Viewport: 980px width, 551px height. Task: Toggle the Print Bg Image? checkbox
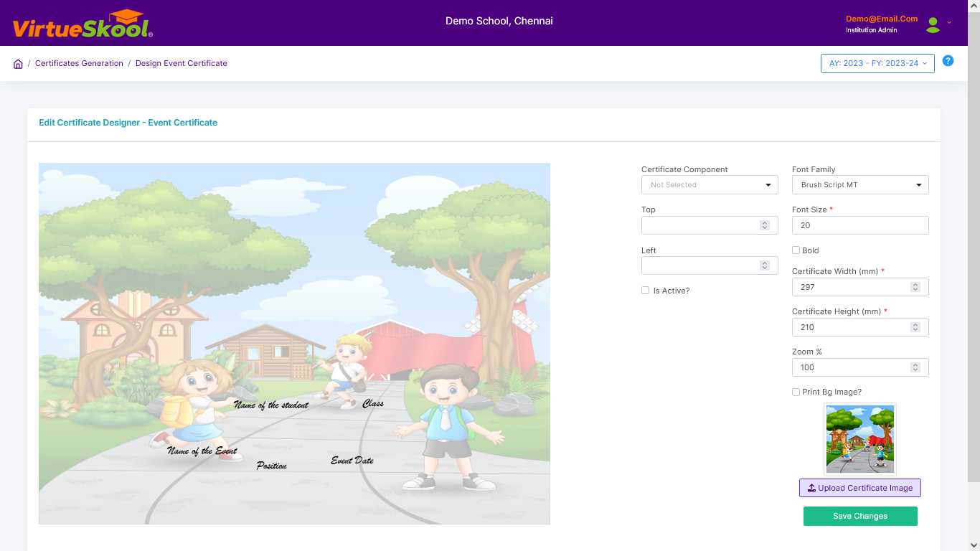tap(796, 392)
